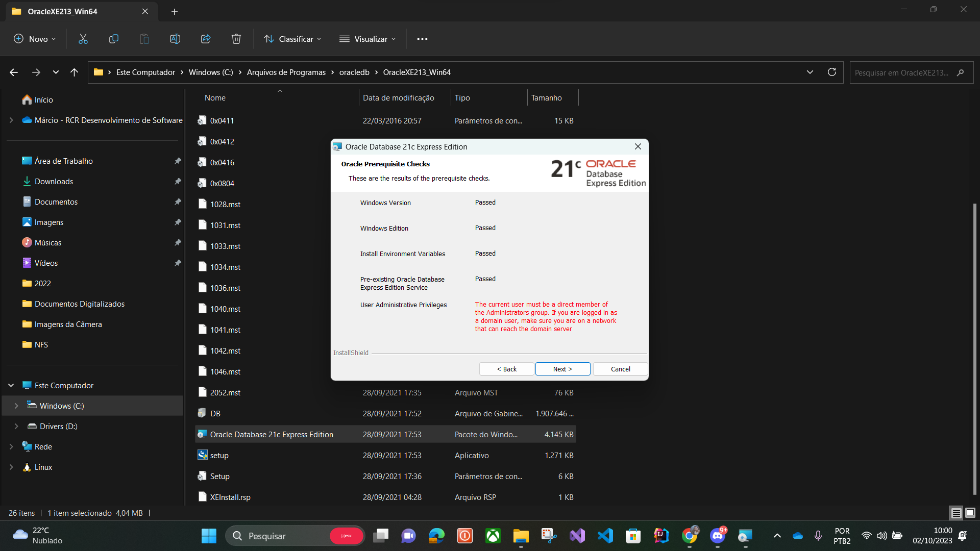Open the Novo (New) dropdown
980x551 pixels.
pos(35,39)
